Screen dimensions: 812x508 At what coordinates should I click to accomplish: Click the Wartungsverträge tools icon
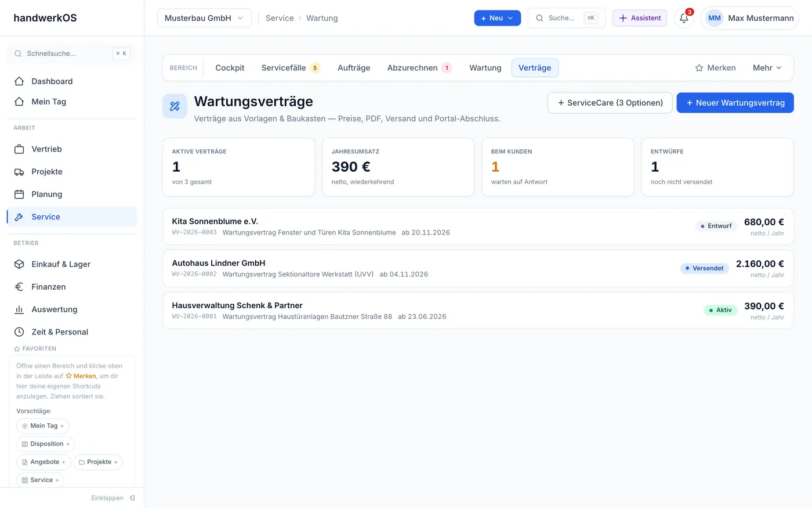(x=175, y=106)
